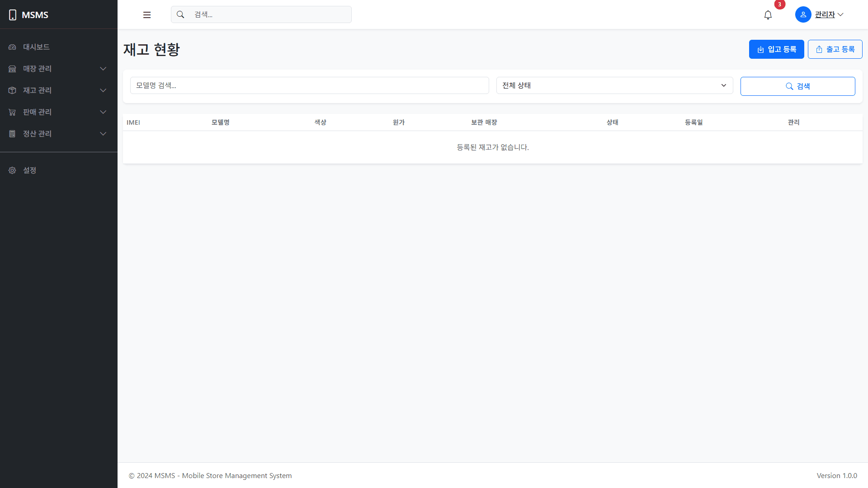Click the 매장 관리 store icon
This screenshot has height=488, width=868.
click(12, 69)
